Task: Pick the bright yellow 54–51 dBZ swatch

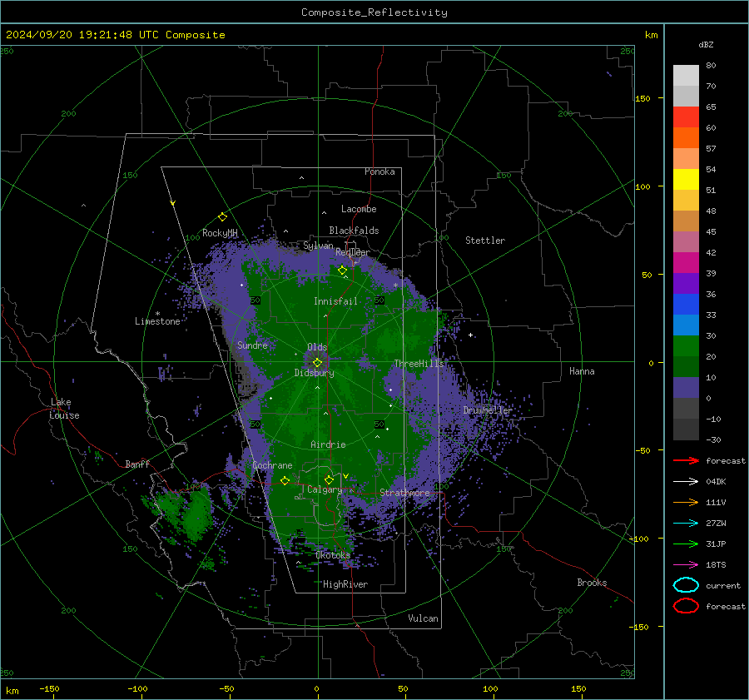Action: [686, 180]
